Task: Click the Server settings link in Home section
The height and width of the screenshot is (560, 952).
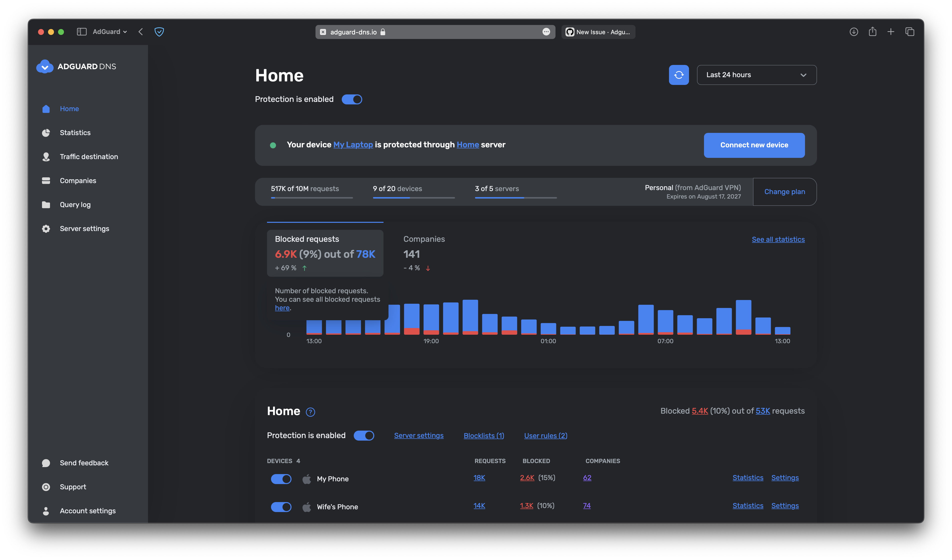Action: pos(418,435)
